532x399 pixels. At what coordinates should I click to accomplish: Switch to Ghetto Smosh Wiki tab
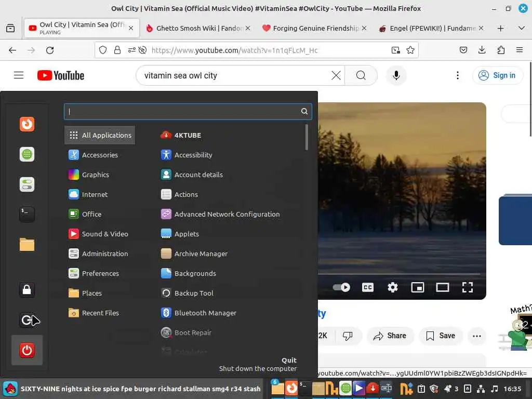[x=198, y=28]
